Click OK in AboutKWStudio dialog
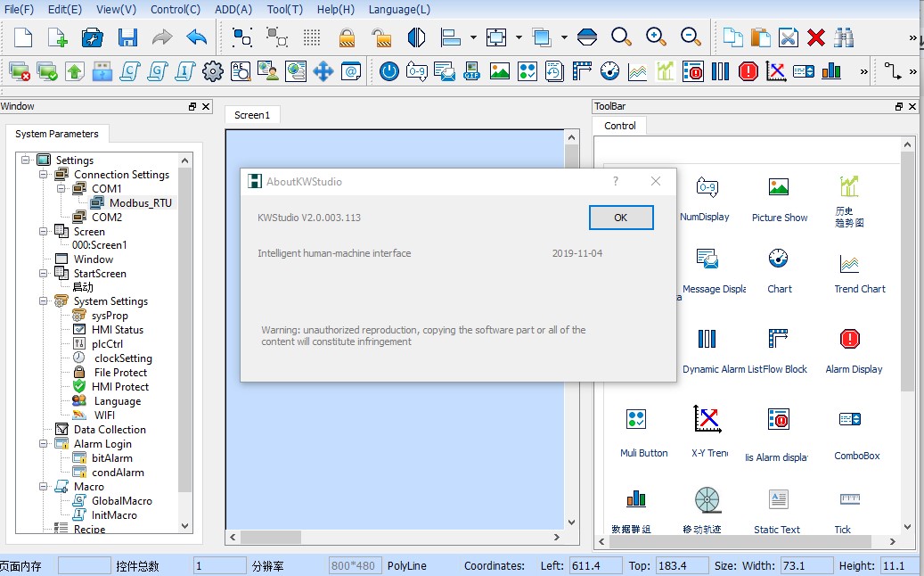 [x=621, y=218]
